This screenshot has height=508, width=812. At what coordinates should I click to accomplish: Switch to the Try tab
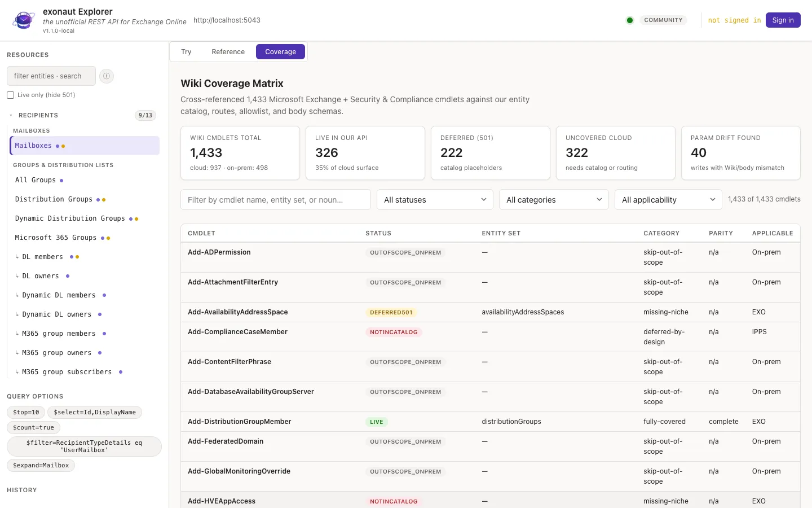pos(186,52)
